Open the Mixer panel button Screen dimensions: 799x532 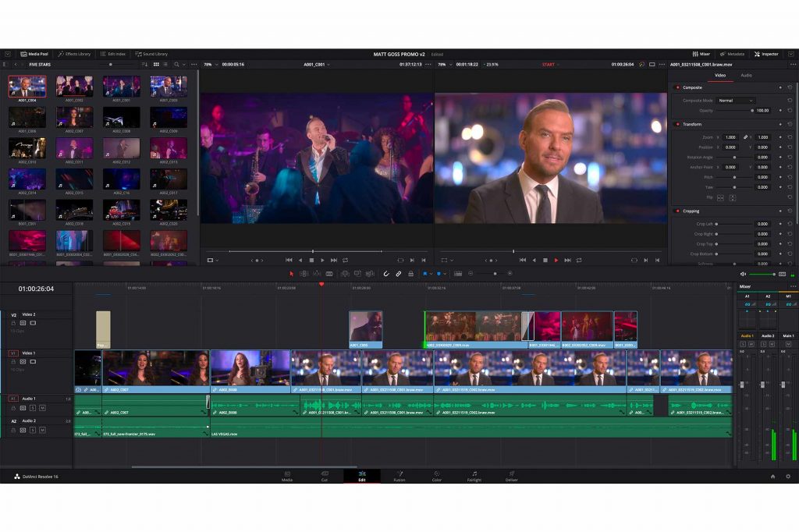(701, 54)
